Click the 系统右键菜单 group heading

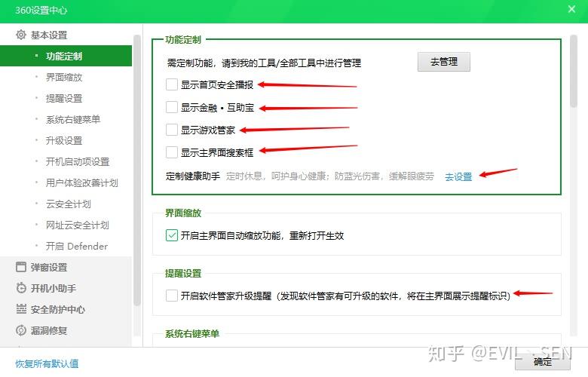click(x=192, y=333)
